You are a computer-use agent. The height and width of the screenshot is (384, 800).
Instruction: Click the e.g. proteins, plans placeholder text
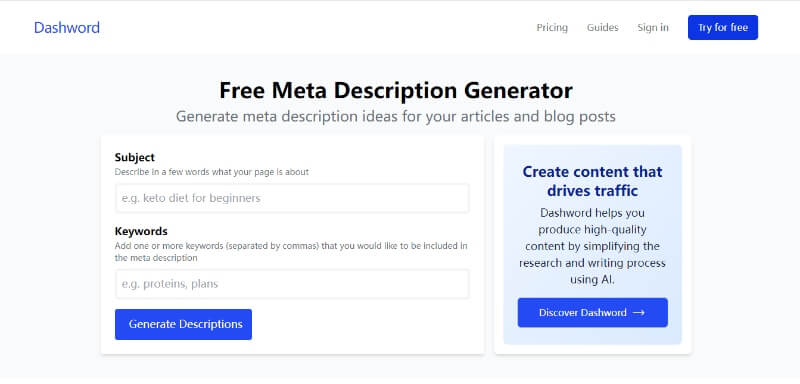(170, 284)
